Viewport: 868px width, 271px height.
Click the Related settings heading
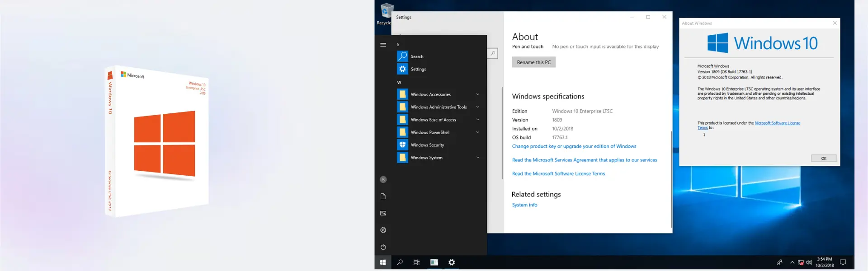pos(536,194)
